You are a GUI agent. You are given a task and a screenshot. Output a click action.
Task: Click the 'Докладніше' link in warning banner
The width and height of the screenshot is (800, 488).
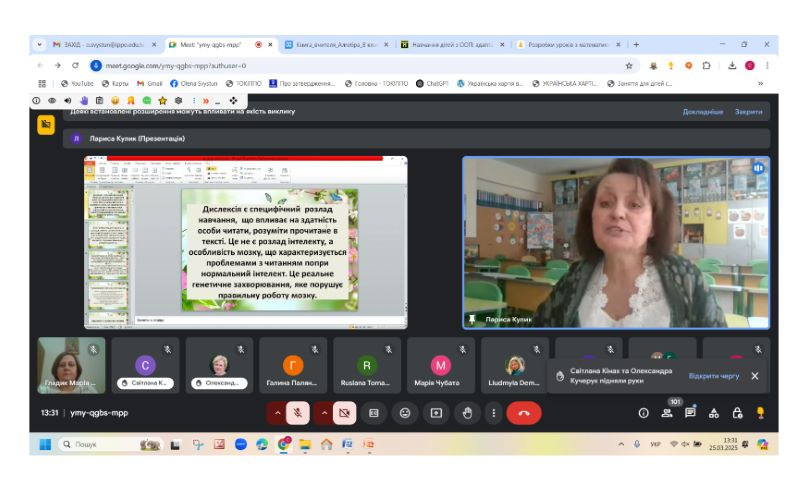tap(703, 112)
